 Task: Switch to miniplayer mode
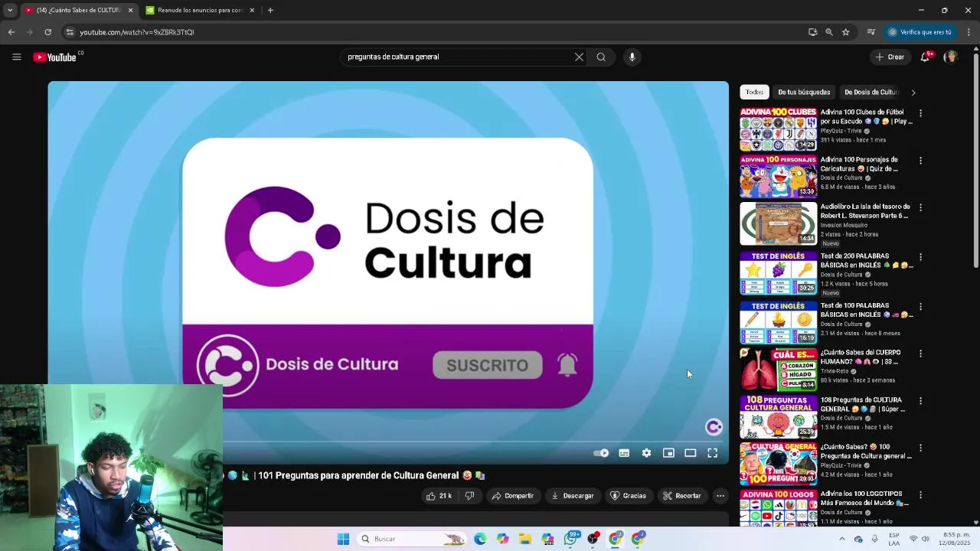pyautogui.click(x=668, y=453)
